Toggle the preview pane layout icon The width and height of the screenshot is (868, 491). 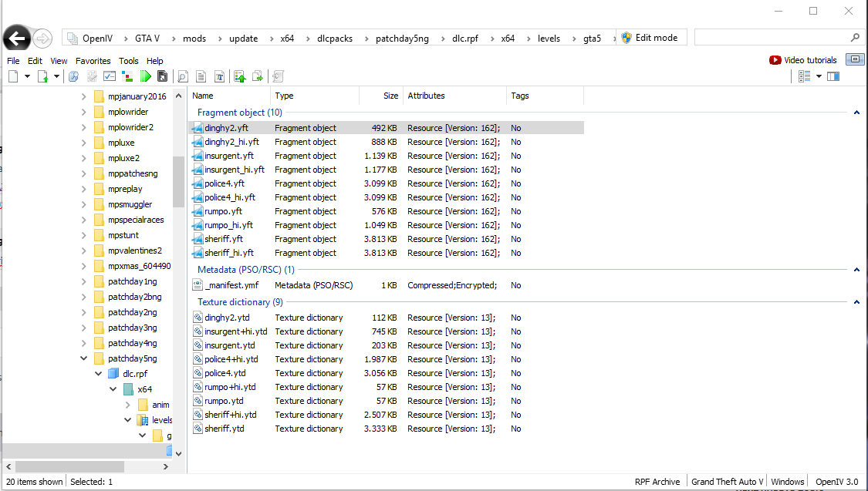(833, 76)
